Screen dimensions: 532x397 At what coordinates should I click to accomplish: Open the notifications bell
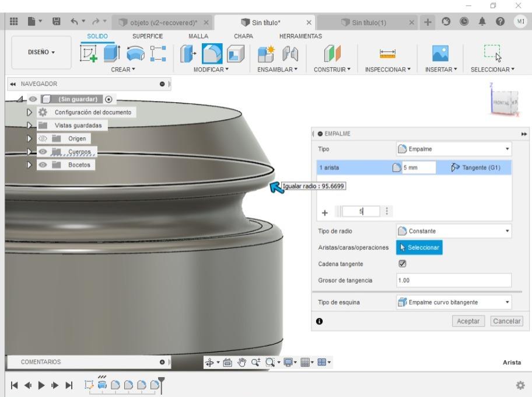pos(482,22)
